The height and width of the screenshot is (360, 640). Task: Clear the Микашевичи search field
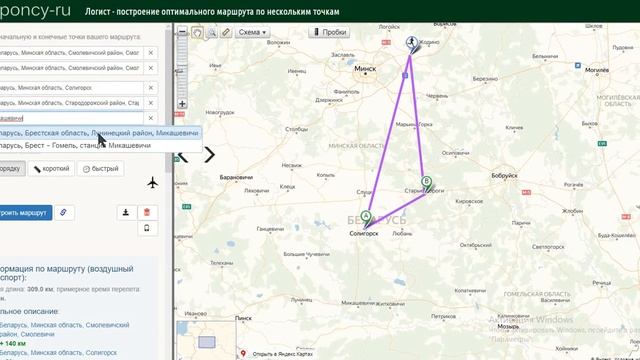point(151,118)
